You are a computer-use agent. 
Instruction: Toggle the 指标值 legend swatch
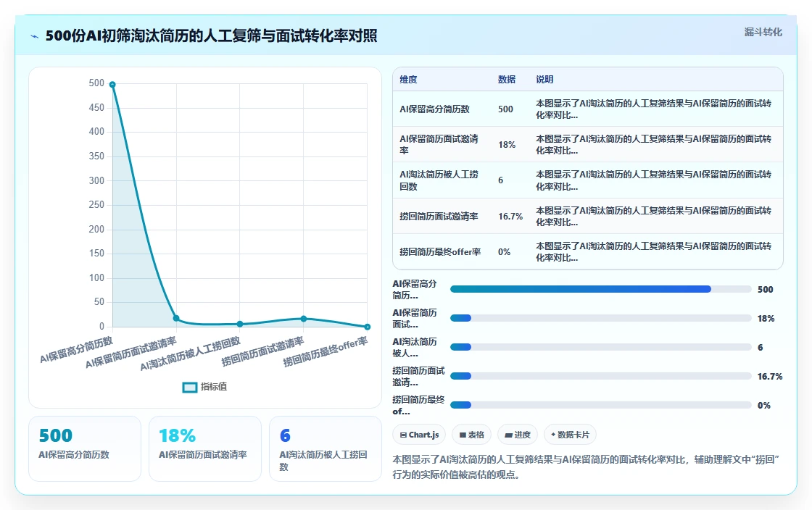coord(189,387)
